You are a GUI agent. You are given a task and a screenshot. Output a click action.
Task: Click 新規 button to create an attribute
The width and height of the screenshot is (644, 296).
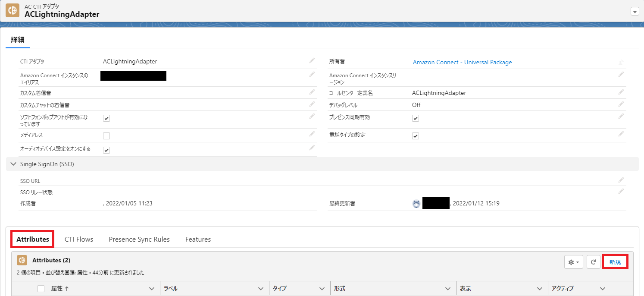(x=615, y=262)
